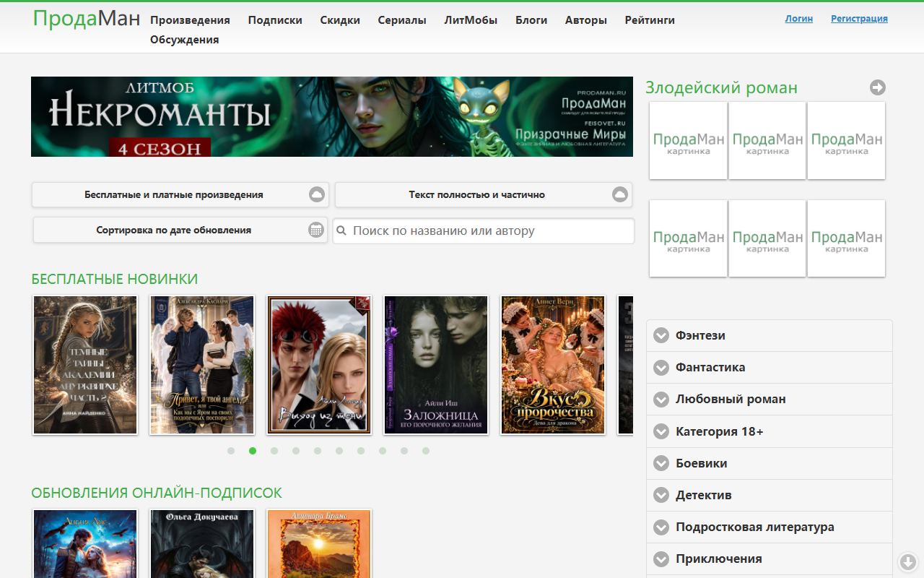Expand the Любовный роман category

[x=770, y=399]
